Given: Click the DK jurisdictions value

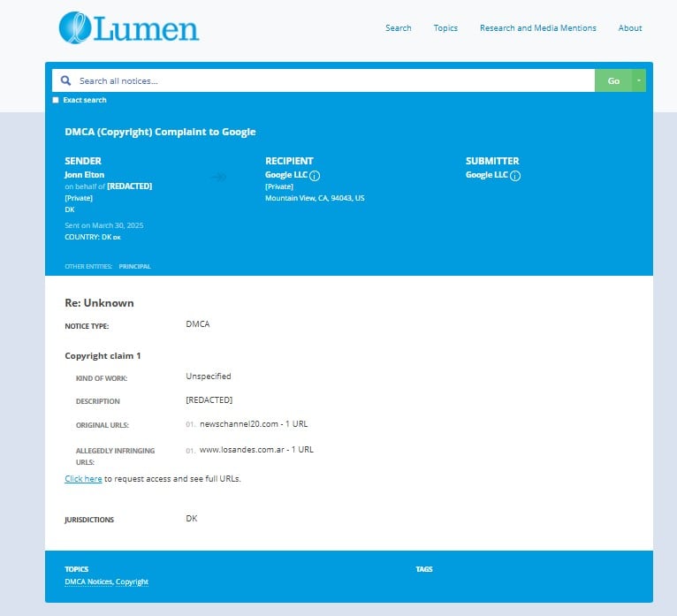Looking at the screenshot, I should click(x=192, y=519).
